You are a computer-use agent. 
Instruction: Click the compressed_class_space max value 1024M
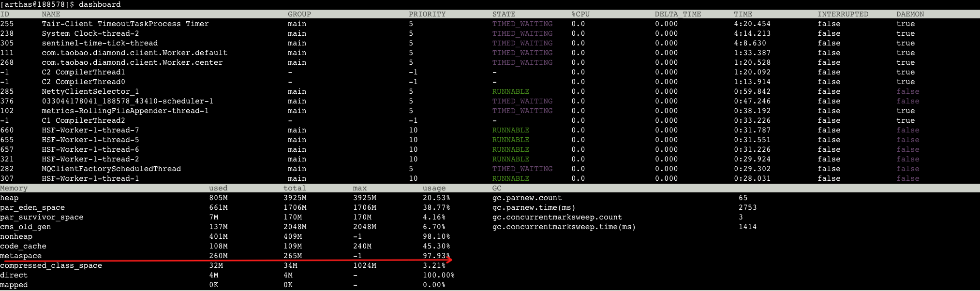point(365,265)
